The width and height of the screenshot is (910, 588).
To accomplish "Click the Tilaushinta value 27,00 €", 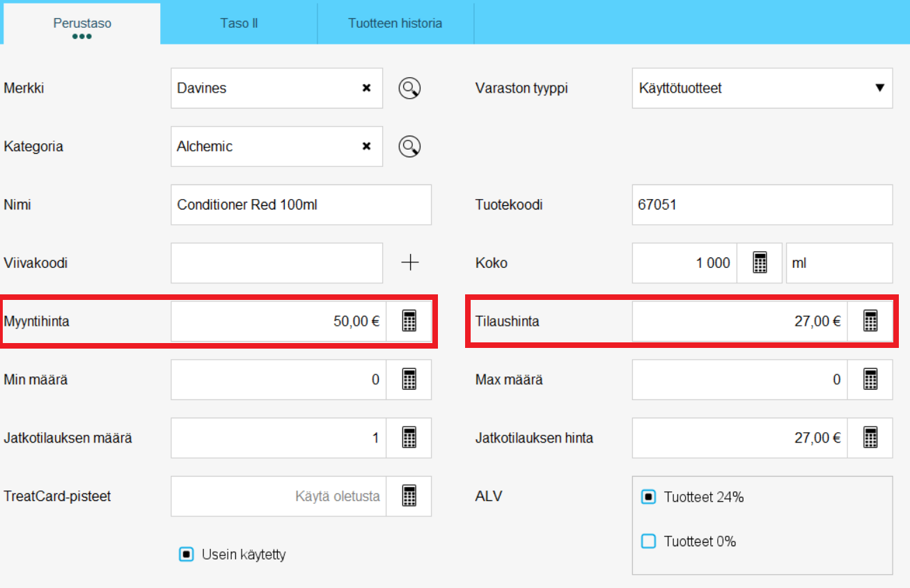I will 740,321.
